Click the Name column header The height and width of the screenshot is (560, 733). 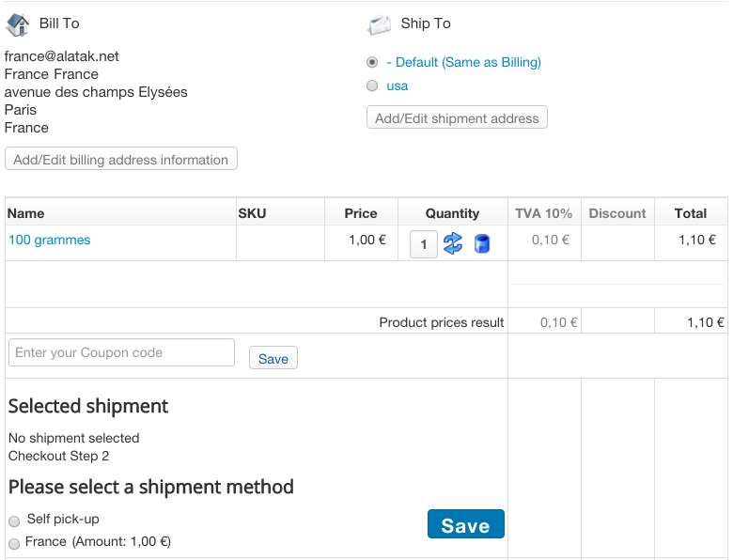click(x=26, y=213)
